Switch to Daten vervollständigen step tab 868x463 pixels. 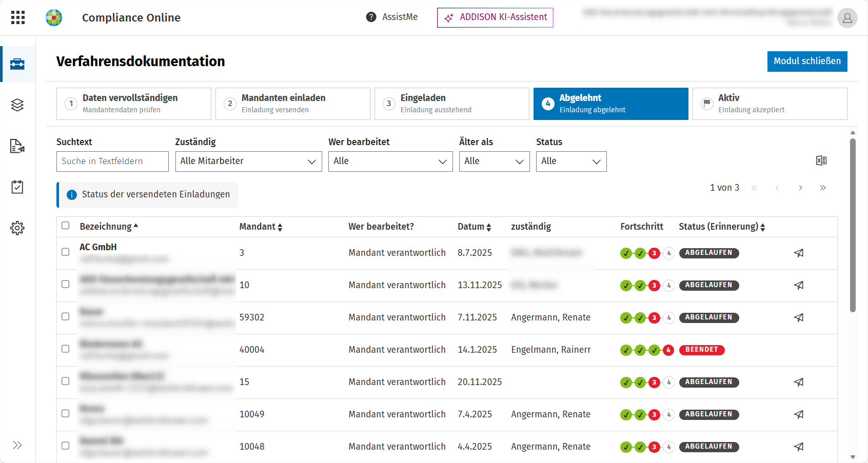(134, 104)
